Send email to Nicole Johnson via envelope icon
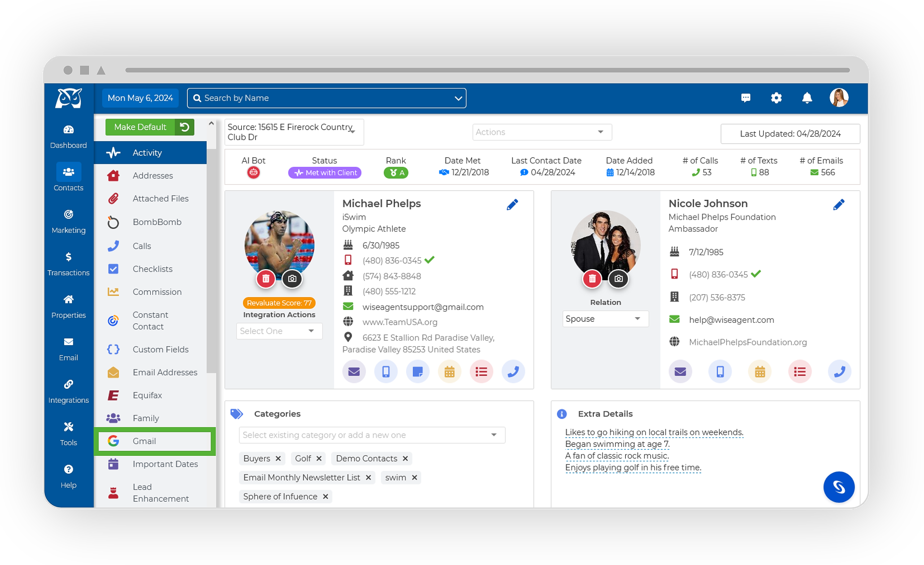This screenshot has width=924, height=565. pos(680,372)
